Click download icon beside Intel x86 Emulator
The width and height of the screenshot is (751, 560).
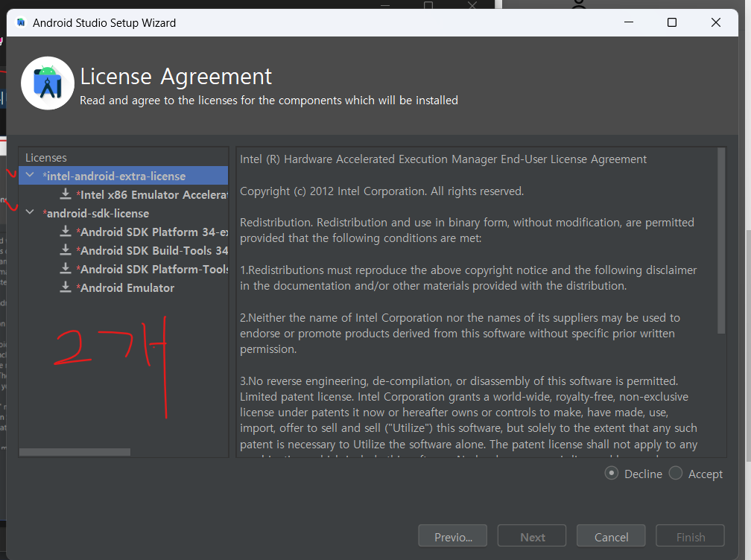[x=66, y=194]
